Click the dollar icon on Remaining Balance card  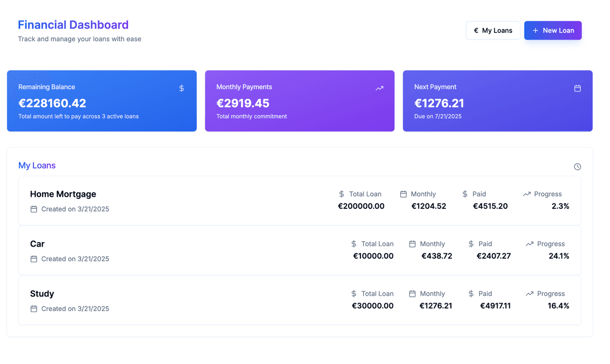181,88
